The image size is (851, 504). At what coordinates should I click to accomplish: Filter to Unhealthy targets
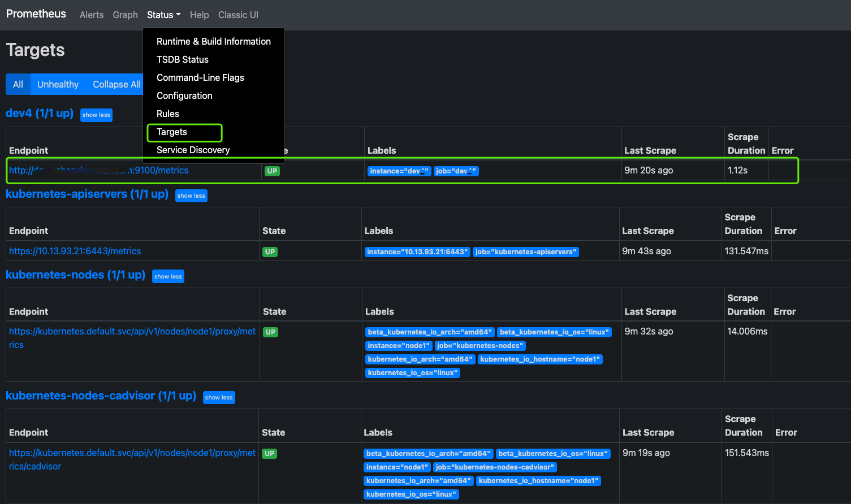click(58, 84)
